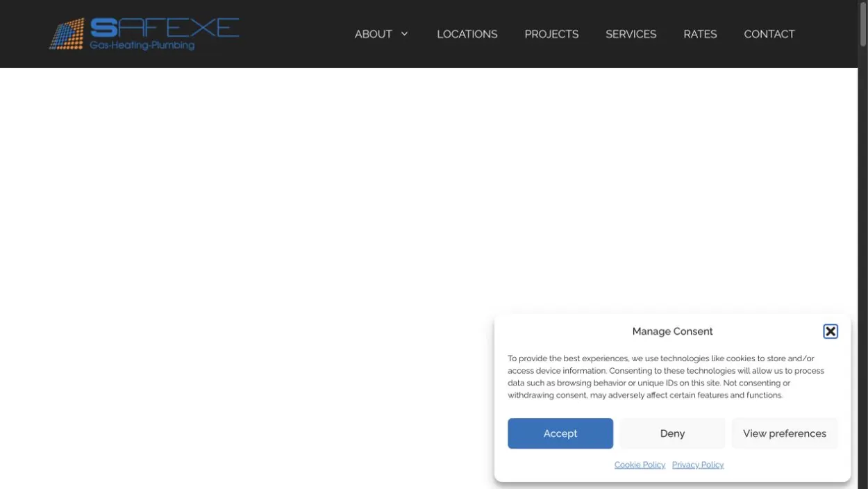The image size is (868, 489).
Task: Click the scrollbar track below the thumb
Action: (863, 267)
